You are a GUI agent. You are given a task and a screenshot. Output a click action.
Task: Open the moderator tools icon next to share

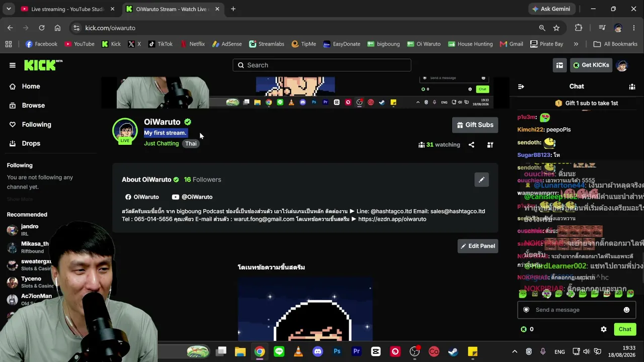490,145
